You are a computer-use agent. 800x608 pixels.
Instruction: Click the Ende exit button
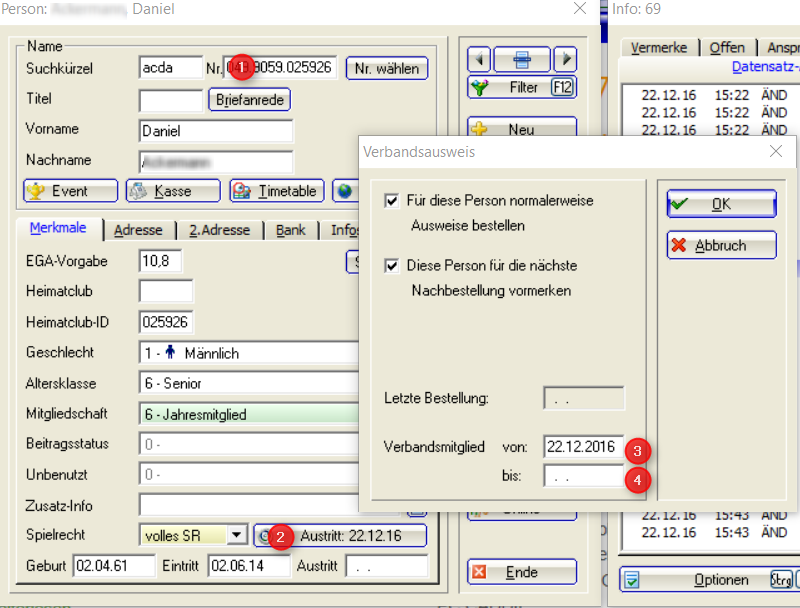point(521,572)
